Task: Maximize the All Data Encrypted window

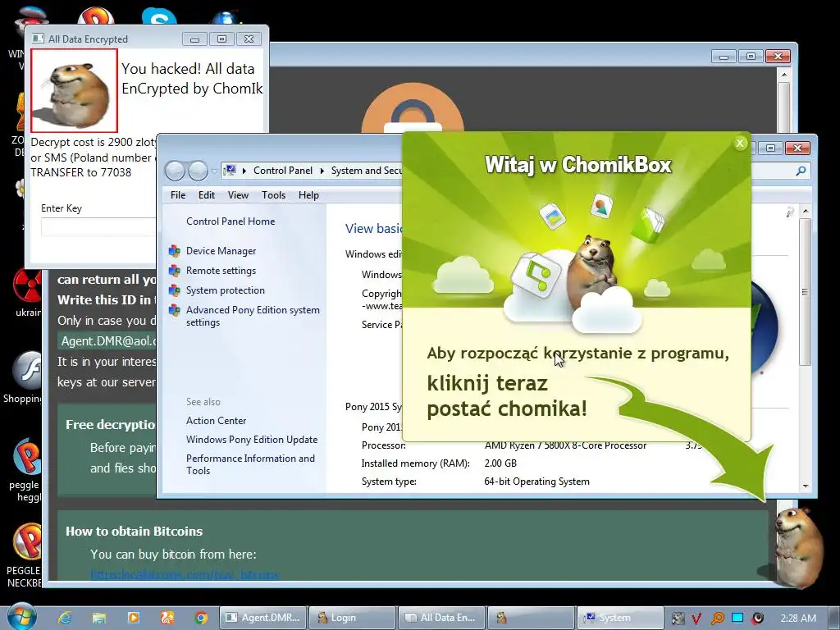Action: point(221,39)
